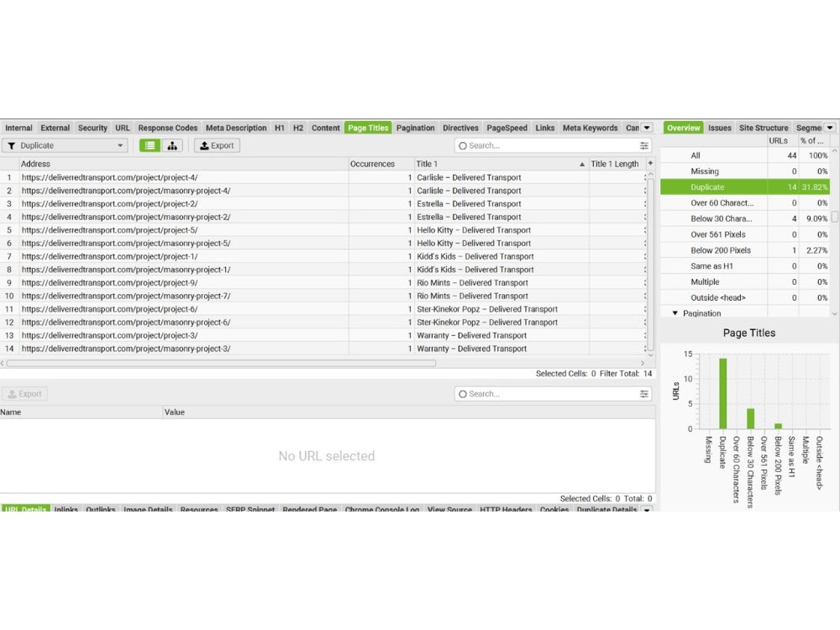Image resolution: width=840 pixels, height=630 pixels.
Task: Select the Below 30 Chara... row
Action: [x=745, y=218]
